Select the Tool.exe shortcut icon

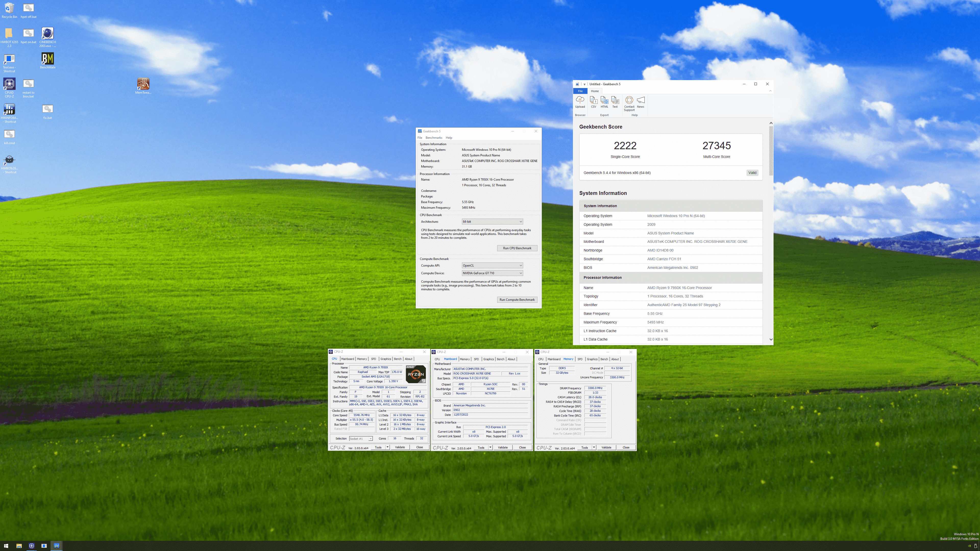coord(9,63)
